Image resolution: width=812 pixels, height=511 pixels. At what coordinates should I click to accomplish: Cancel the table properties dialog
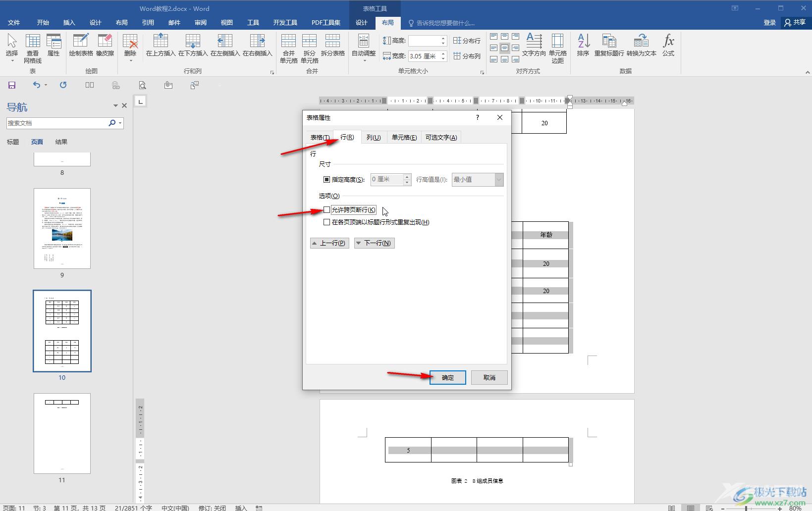point(489,377)
